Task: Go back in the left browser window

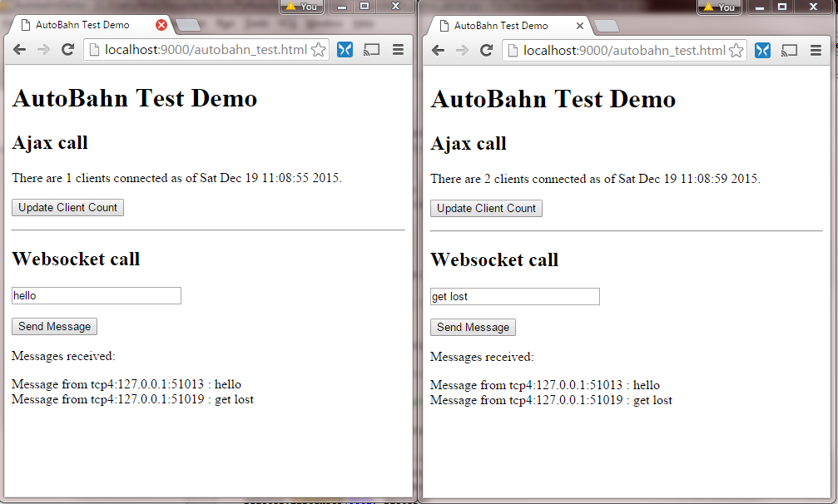Action: (20, 50)
